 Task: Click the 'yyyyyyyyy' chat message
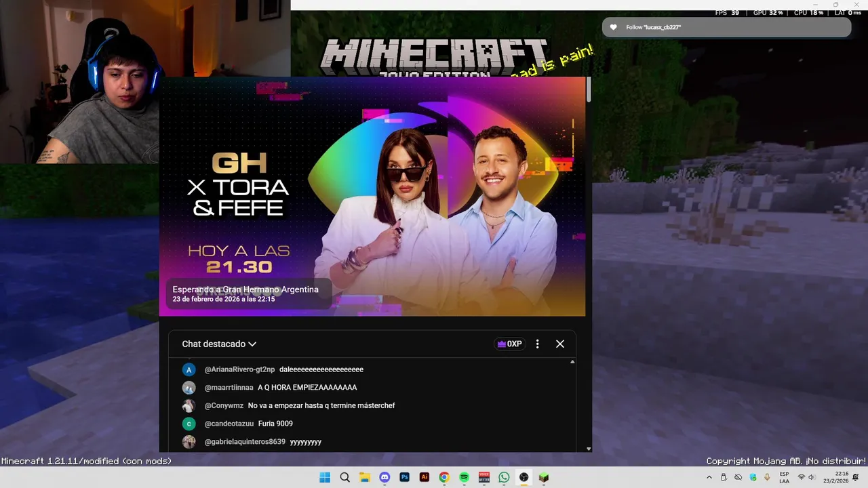click(x=306, y=442)
